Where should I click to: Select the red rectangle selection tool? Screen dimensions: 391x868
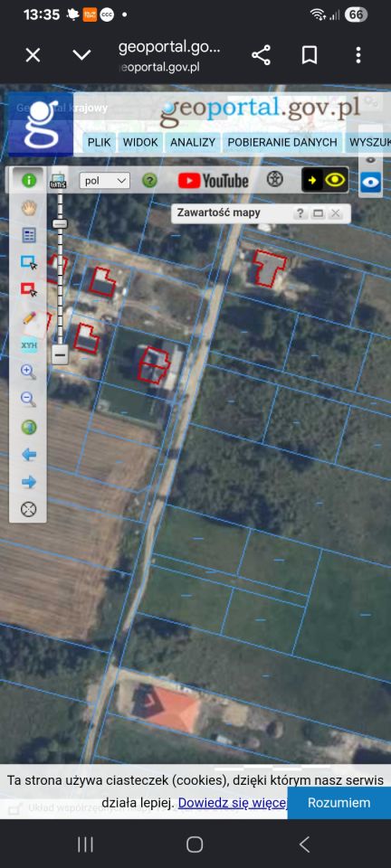[28, 289]
